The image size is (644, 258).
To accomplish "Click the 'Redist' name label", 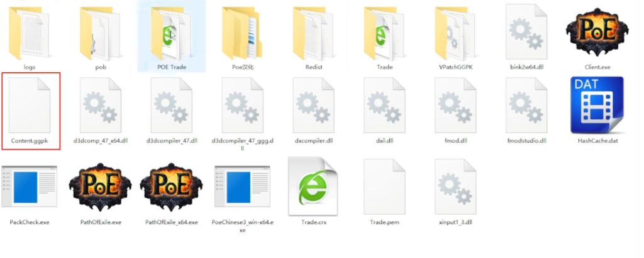I will coord(314,67).
